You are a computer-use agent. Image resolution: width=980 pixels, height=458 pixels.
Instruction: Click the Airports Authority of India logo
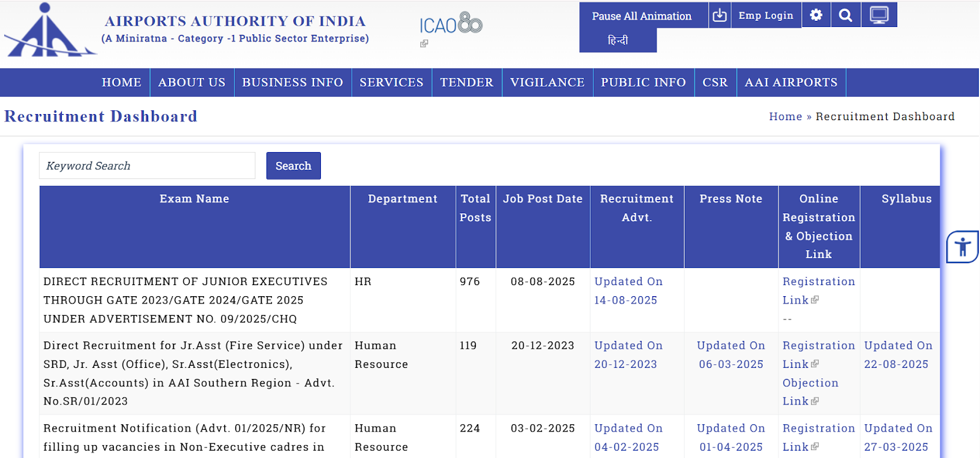tap(50, 29)
